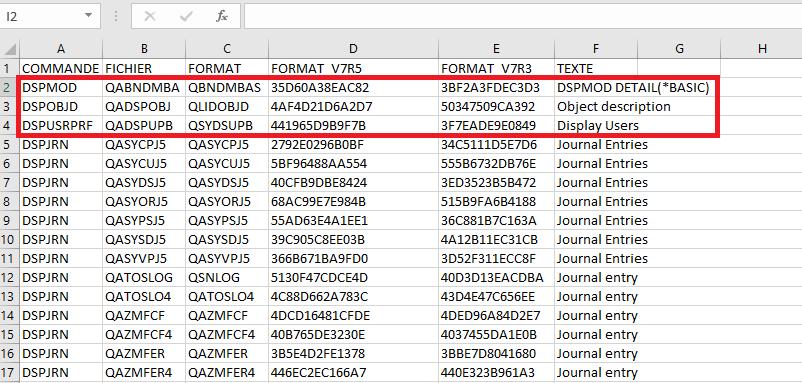Select column A header
Image resolution: width=802 pixels, height=383 pixels.
click(61, 49)
